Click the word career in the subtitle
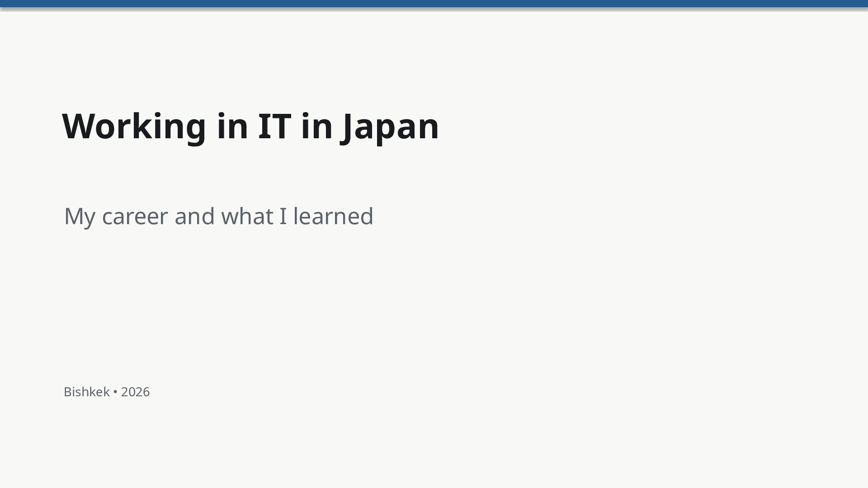 (135, 217)
